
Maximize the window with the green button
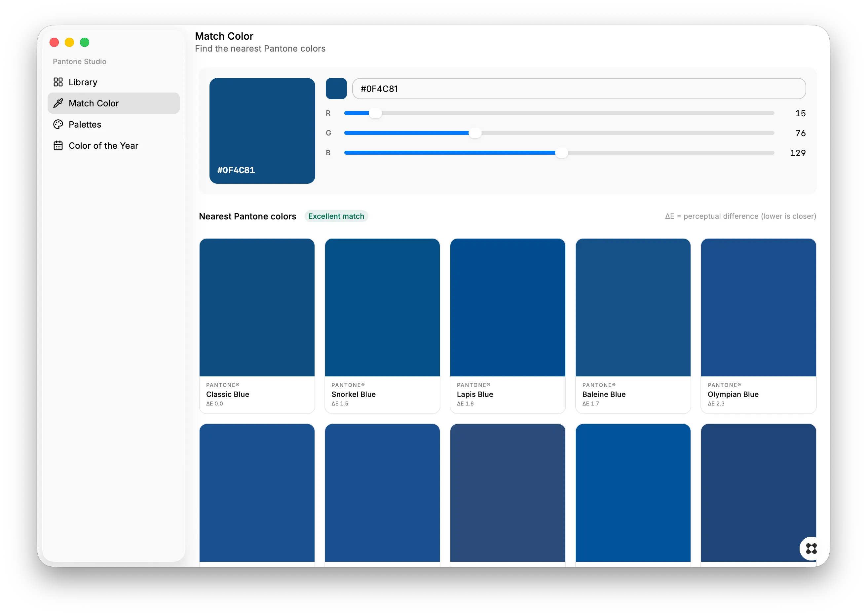(x=85, y=42)
